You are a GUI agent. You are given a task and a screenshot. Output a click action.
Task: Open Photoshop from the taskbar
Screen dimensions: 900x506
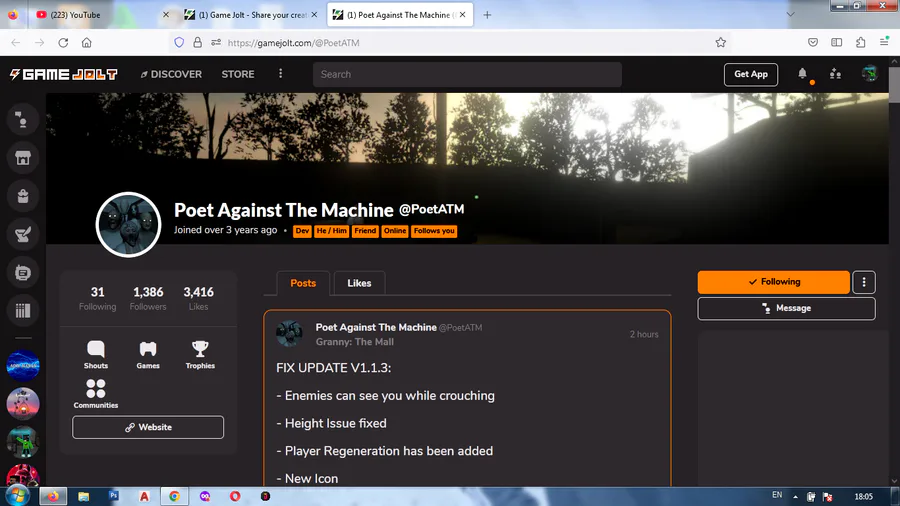[114, 496]
